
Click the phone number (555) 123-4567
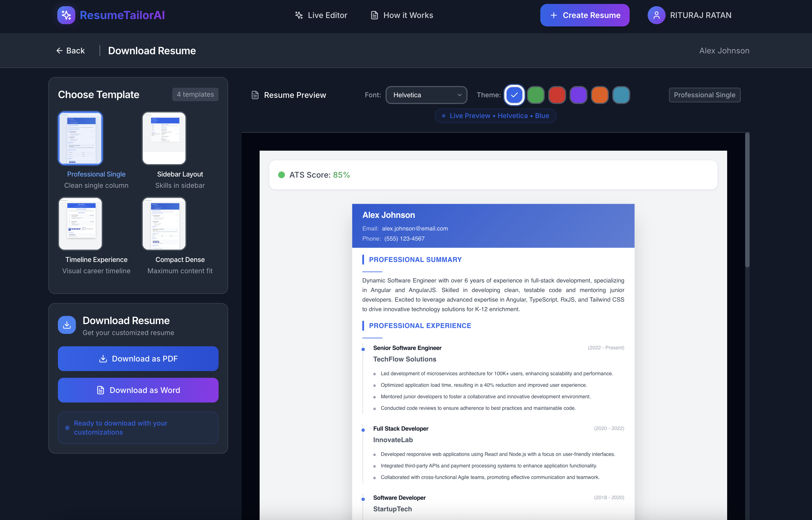(404, 239)
